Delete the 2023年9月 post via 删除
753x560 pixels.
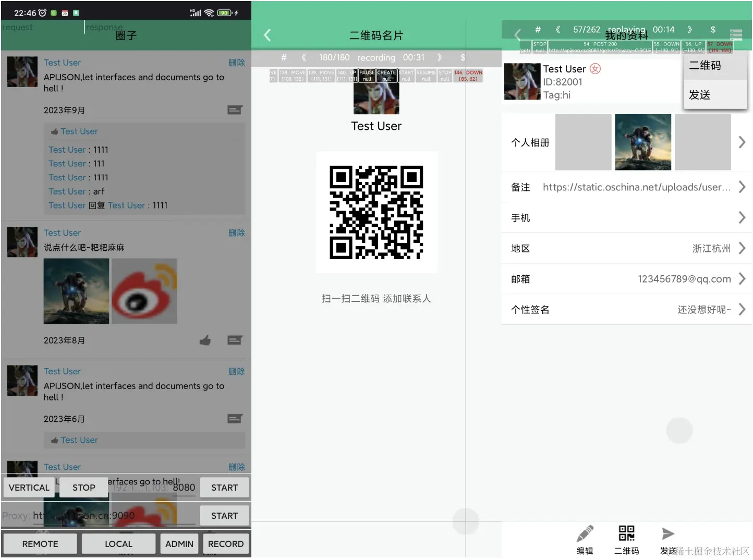[236, 63]
